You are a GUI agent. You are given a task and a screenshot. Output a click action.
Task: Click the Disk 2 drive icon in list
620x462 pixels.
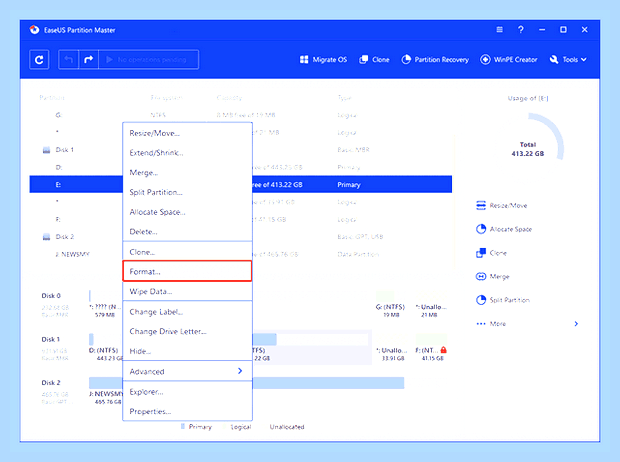point(46,237)
